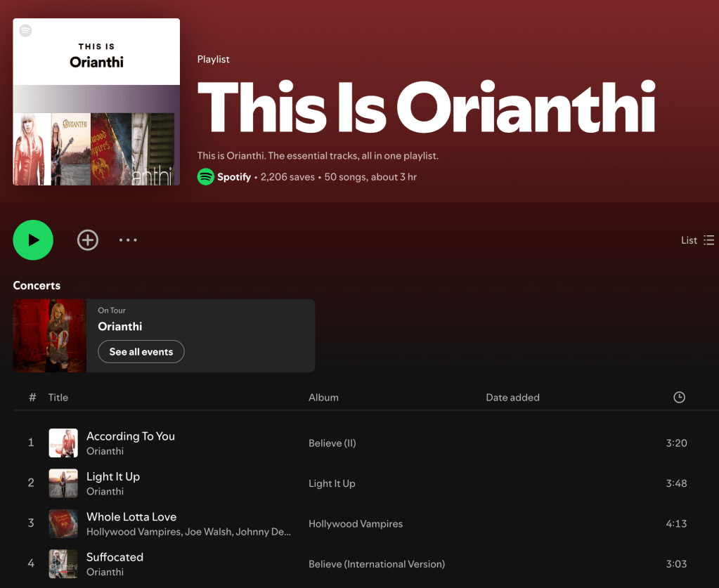Click the This Is Orianthi playlist cover
Image resolution: width=719 pixels, height=588 pixels.
point(96,102)
